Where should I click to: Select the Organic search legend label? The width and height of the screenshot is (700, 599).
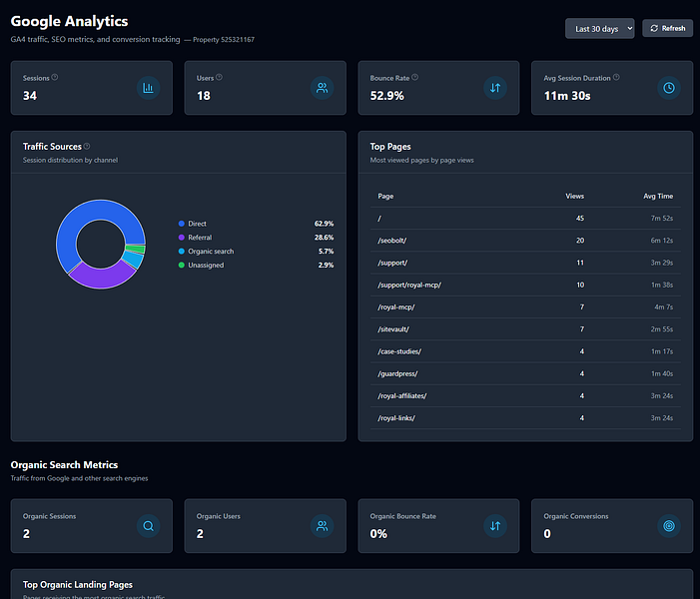[x=211, y=252]
